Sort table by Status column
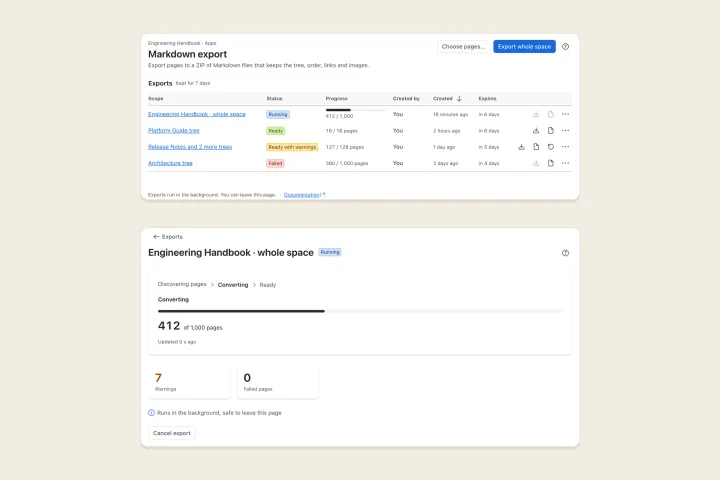Viewport: 720px width, 480px height. tap(274, 99)
